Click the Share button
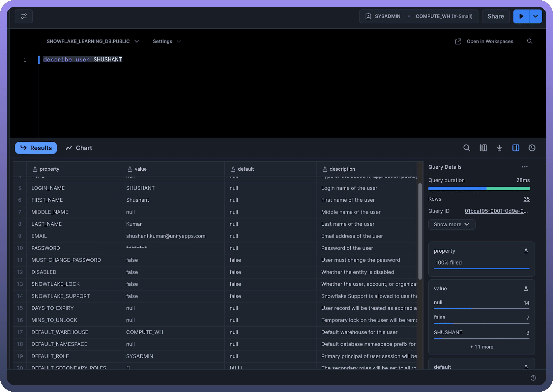This screenshot has width=553, height=392. (x=495, y=16)
